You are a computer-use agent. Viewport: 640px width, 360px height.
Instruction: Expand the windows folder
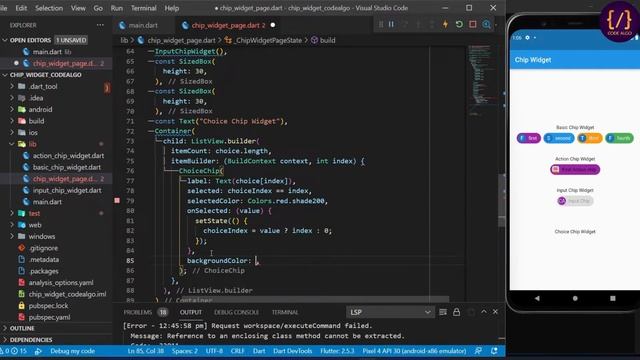pyautogui.click(x=12, y=236)
